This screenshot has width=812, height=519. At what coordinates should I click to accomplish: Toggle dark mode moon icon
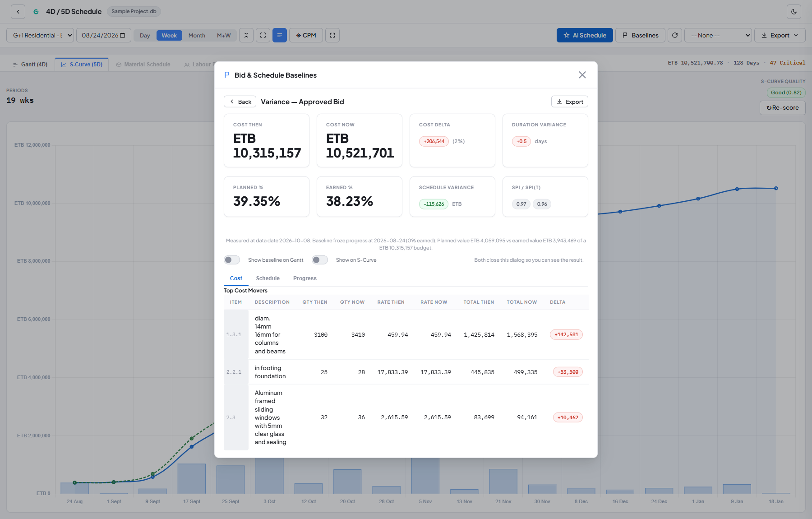tap(794, 12)
